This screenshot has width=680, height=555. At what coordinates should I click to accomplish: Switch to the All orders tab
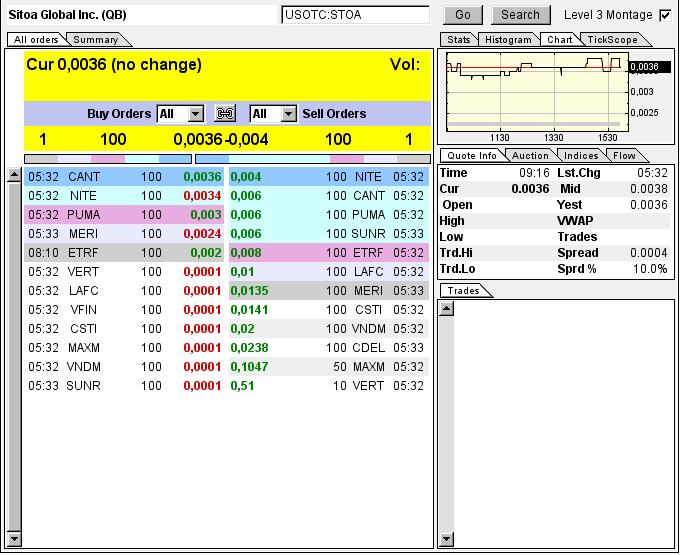36,39
